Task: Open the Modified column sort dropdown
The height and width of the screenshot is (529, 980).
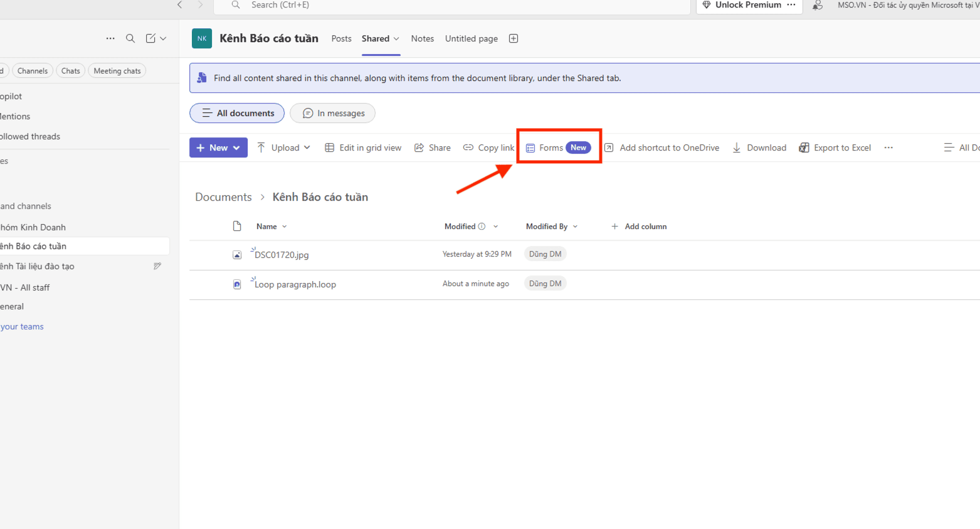Action: point(496,226)
